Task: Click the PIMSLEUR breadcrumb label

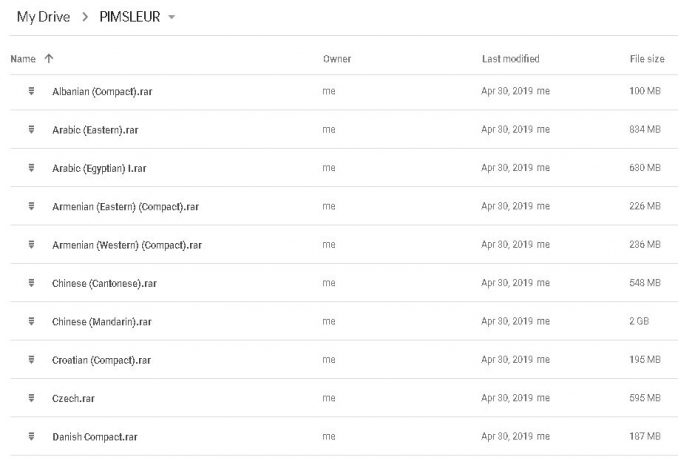Action: (129, 18)
